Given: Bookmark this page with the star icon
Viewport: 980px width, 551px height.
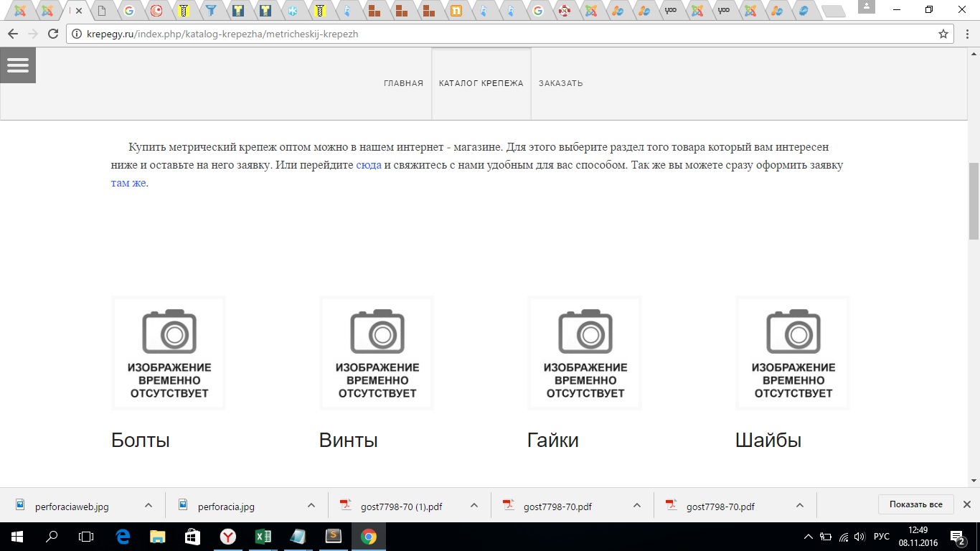Looking at the screenshot, I should pyautogui.click(x=943, y=34).
